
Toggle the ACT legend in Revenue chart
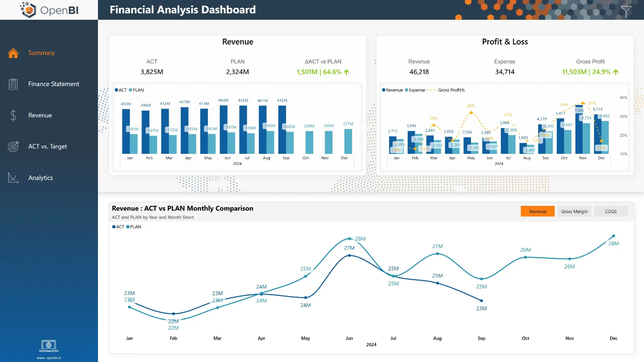tap(121, 90)
